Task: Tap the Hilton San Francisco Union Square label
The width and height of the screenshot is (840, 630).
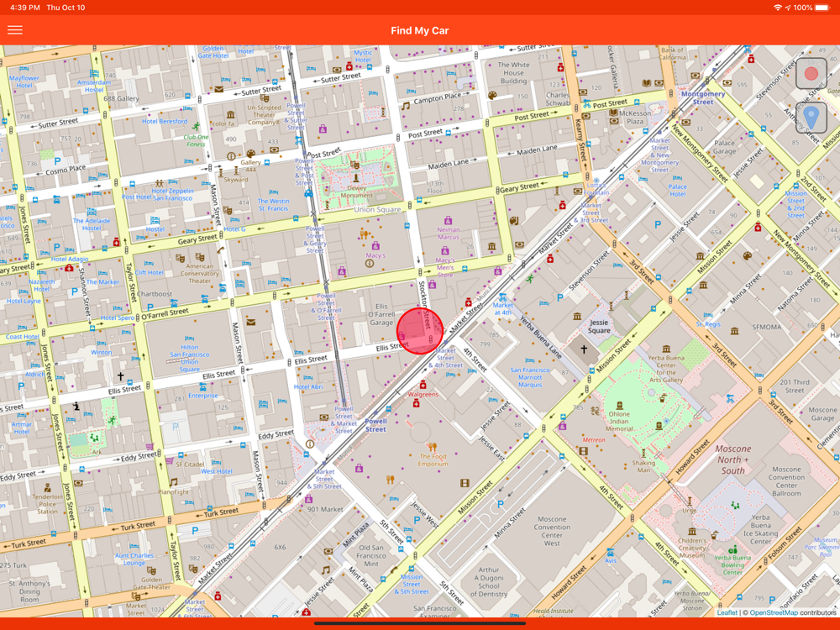Action: 189,358
